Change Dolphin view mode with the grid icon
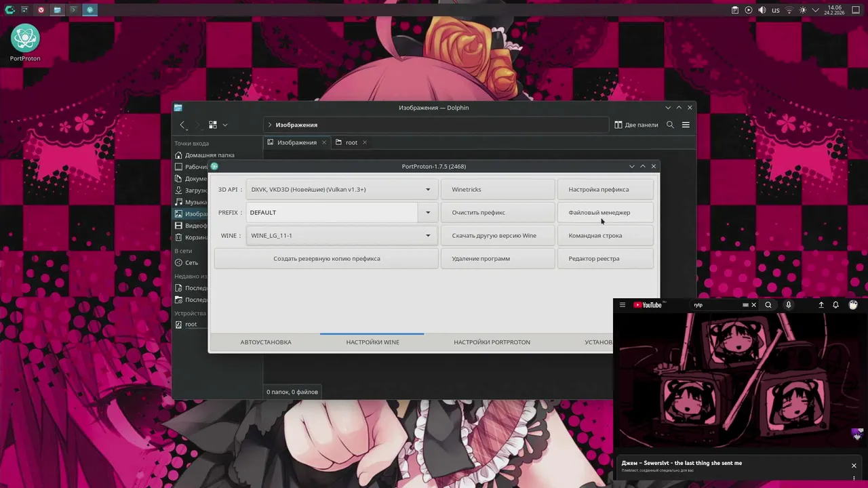Image resolution: width=868 pixels, height=488 pixels. click(x=213, y=125)
